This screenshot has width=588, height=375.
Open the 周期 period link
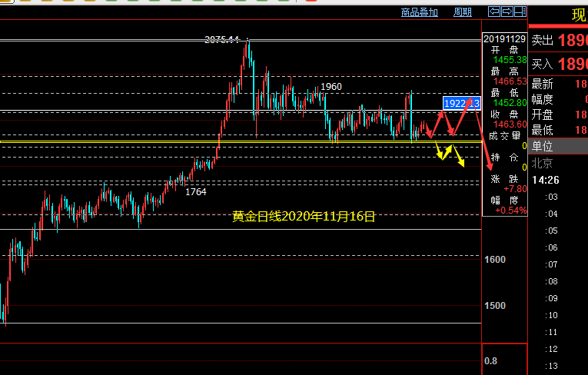pyautogui.click(x=463, y=12)
